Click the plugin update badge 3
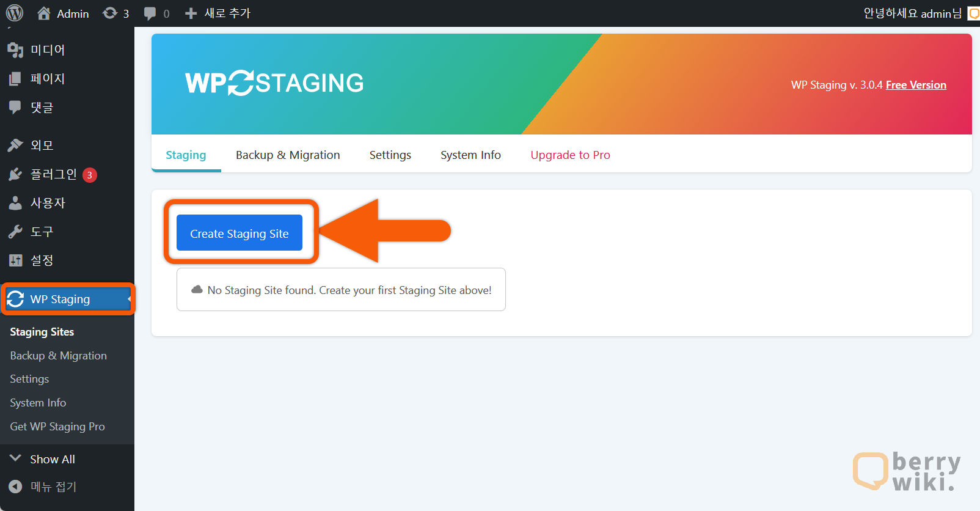The width and height of the screenshot is (980, 511). (90, 175)
